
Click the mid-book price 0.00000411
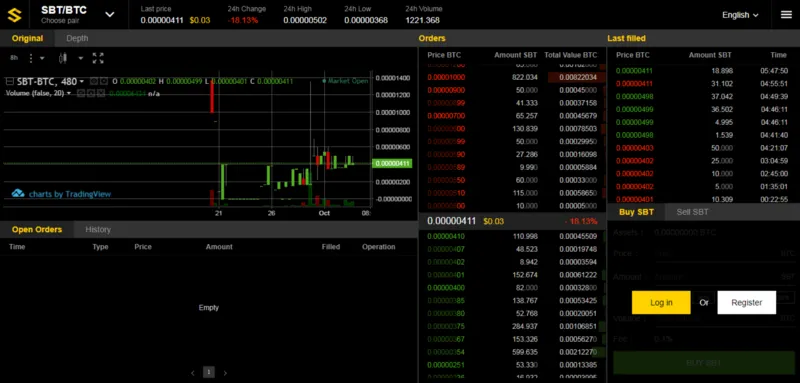451,221
